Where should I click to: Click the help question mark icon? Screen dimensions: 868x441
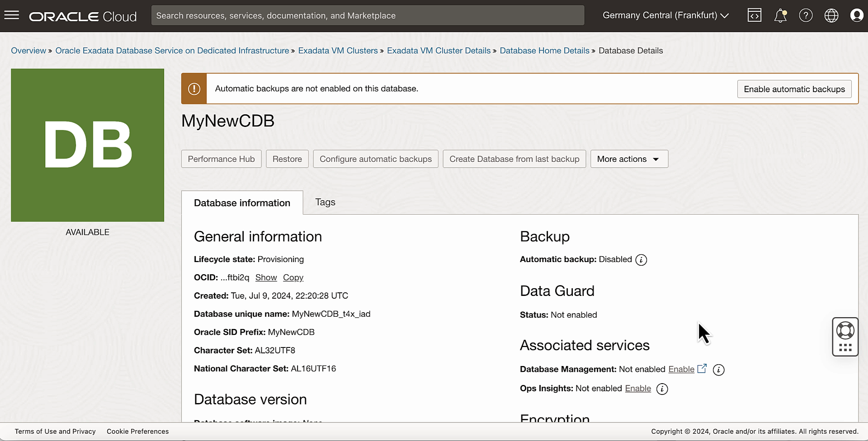[806, 15]
